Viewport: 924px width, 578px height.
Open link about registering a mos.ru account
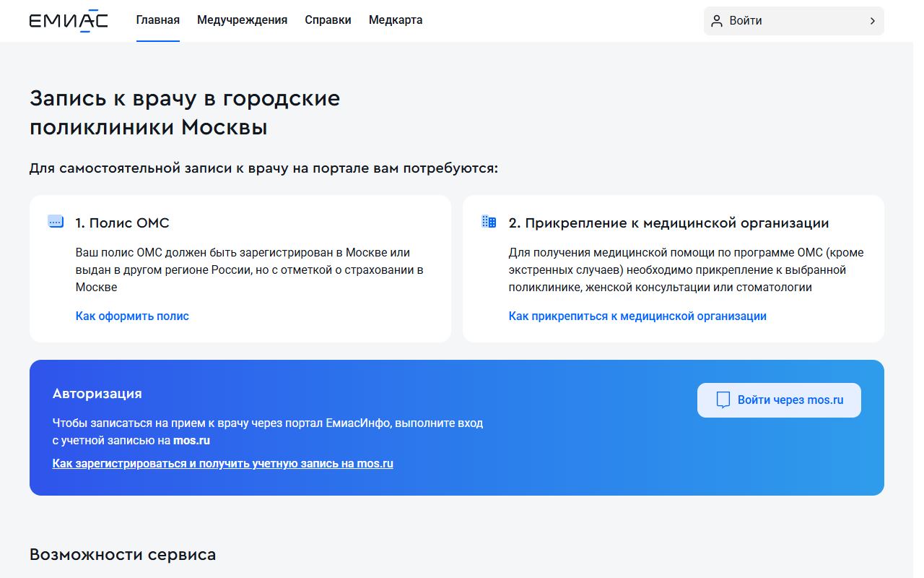[223, 463]
